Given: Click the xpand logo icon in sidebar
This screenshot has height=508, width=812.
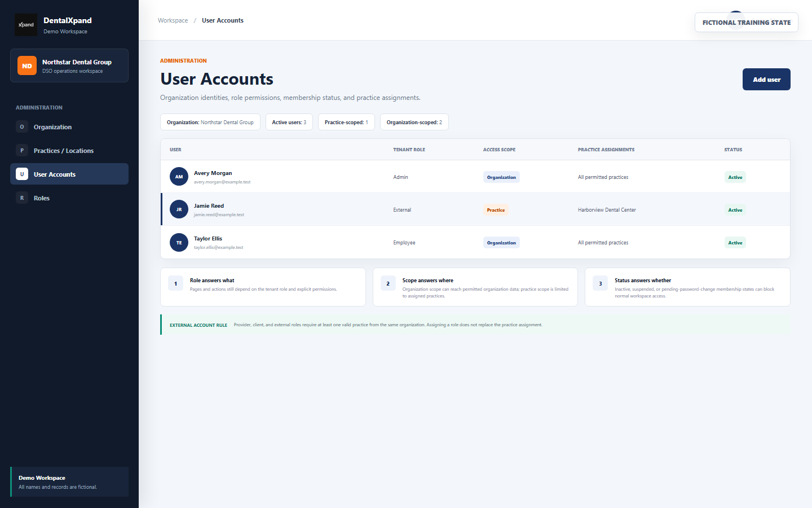Looking at the screenshot, I should tap(26, 25).
